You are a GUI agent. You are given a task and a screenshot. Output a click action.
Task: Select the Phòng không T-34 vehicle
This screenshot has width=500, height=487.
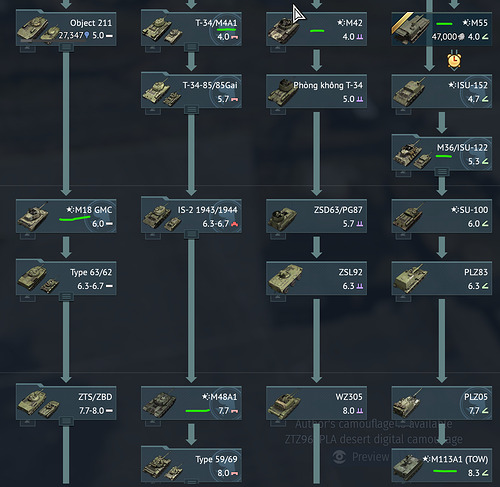click(316, 91)
